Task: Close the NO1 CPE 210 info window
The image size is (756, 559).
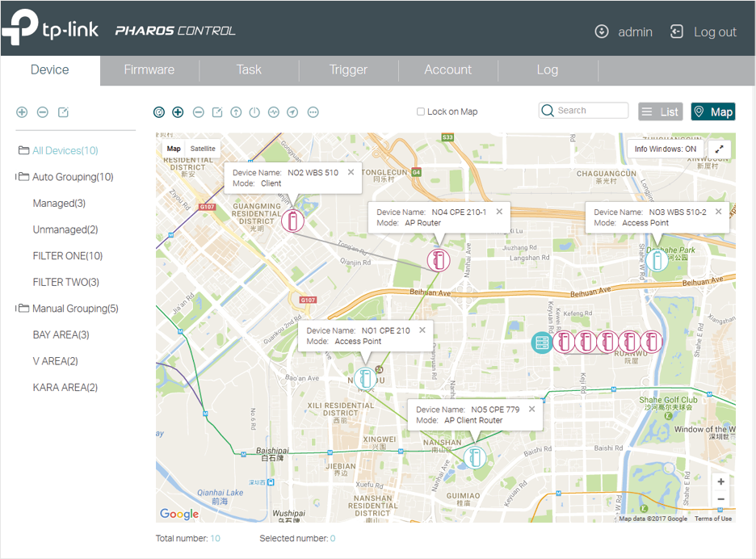Action: (x=422, y=330)
